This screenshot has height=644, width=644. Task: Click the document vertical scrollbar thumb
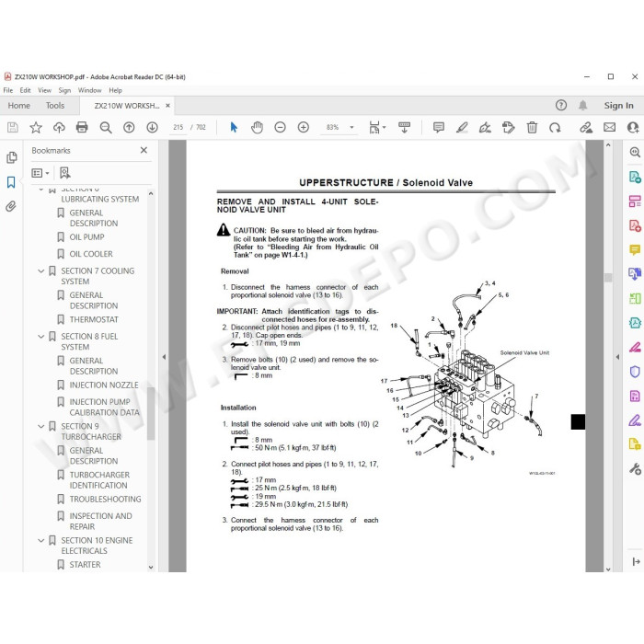click(608, 278)
